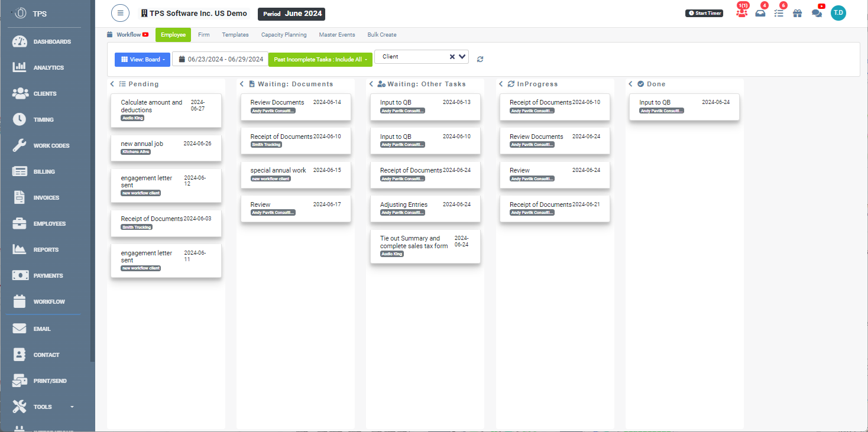This screenshot has height=432, width=868.
Task: Click the YouTube icon beside Workflow
Action: [145, 35]
